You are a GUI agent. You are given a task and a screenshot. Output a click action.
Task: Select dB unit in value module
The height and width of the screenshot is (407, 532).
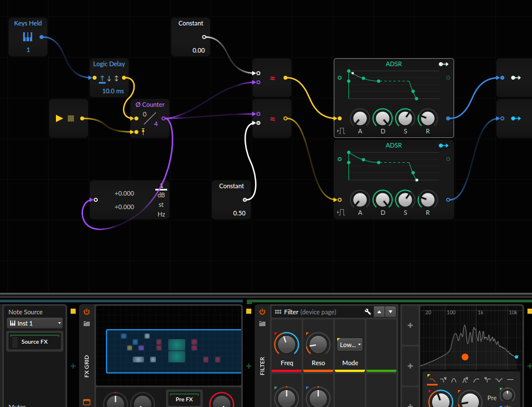tap(161, 196)
